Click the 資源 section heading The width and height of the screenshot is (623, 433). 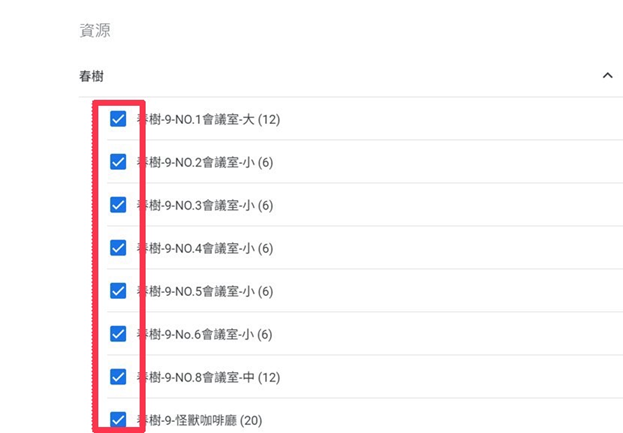tap(94, 31)
